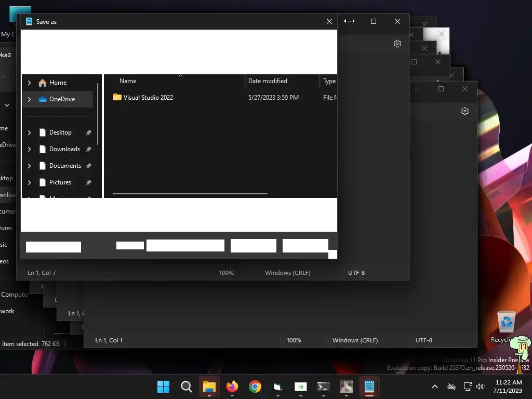532x399 pixels.
Task: Click the horizontal scrollbar in file list
Action: (190, 194)
